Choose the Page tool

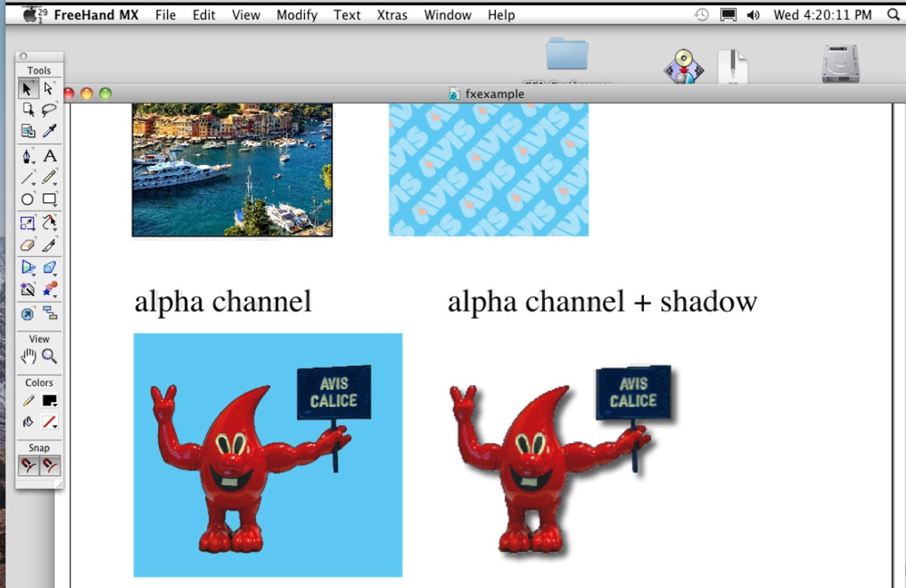(27, 110)
